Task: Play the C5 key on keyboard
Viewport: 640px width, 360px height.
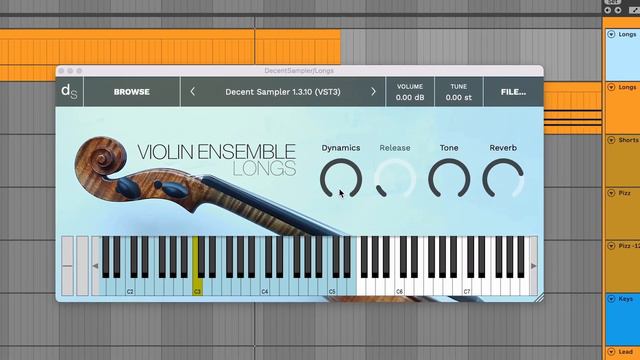Action: pos(332,288)
